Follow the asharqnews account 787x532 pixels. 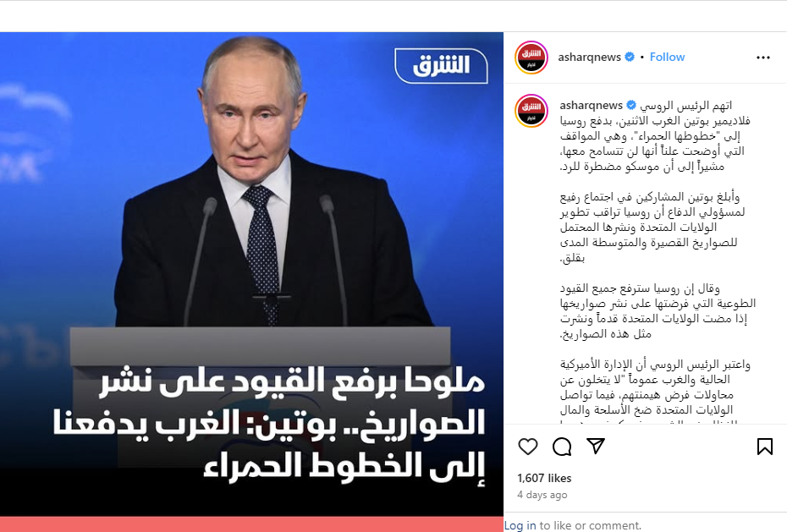pos(667,58)
